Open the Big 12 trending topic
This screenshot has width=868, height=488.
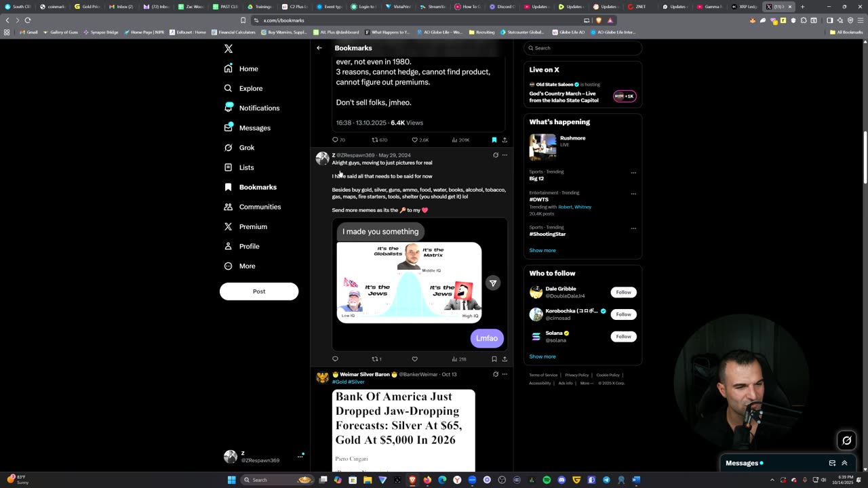point(536,178)
